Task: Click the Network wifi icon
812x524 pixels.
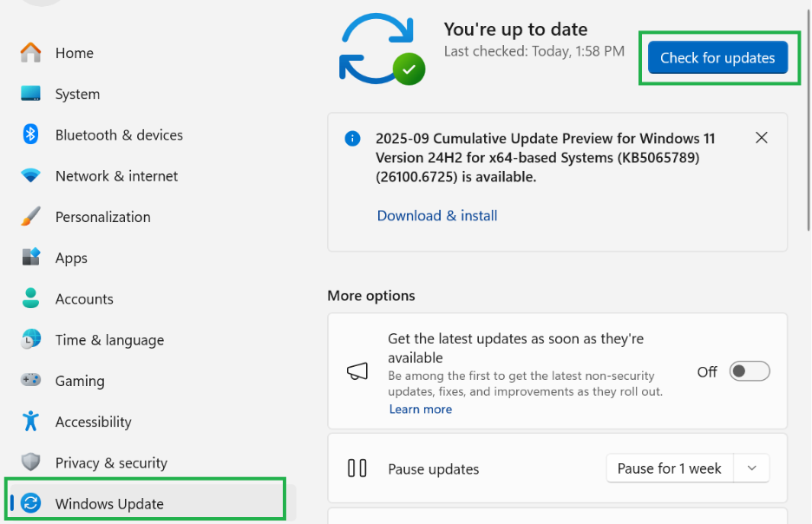Action: (30, 175)
